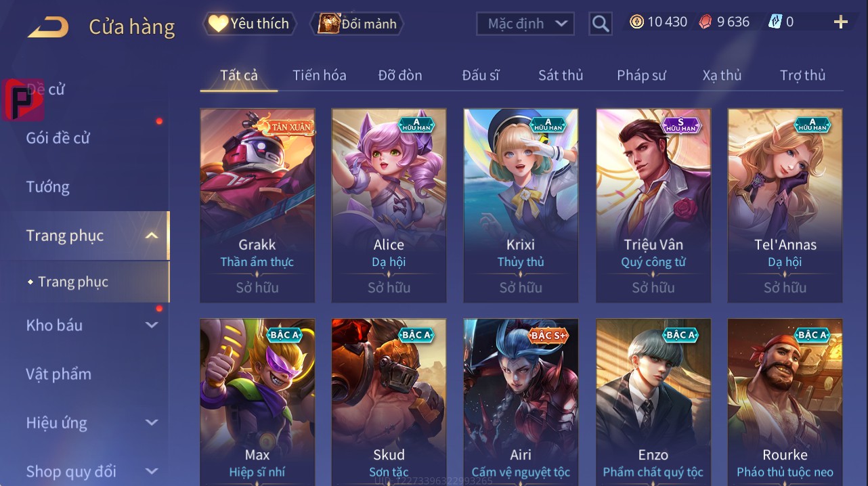Screen dimensions: 868x486
Task: Click the blue voucher currency icon
Action: (x=775, y=22)
